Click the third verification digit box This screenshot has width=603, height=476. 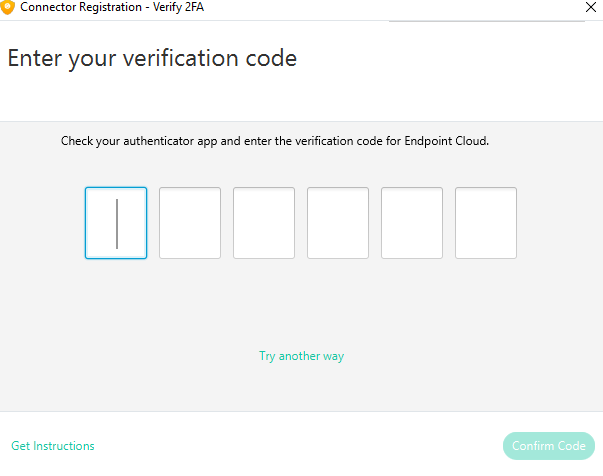[x=264, y=223]
